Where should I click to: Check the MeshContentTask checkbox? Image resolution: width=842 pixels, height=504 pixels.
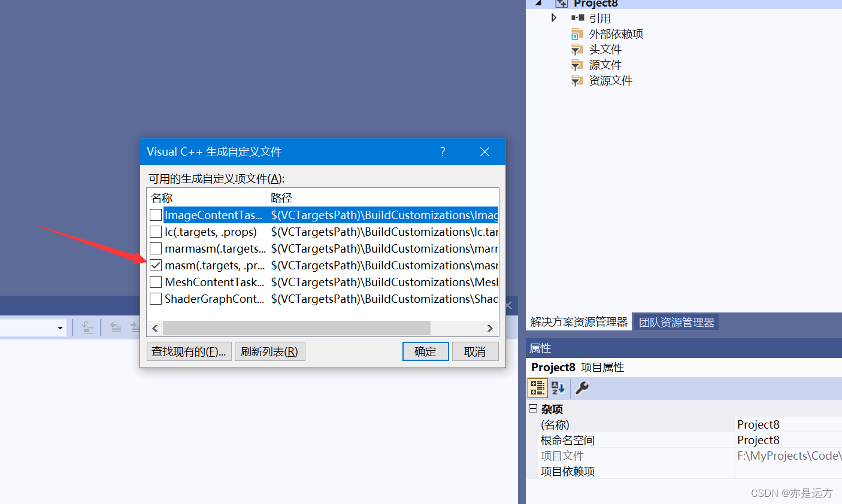pyautogui.click(x=156, y=282)
